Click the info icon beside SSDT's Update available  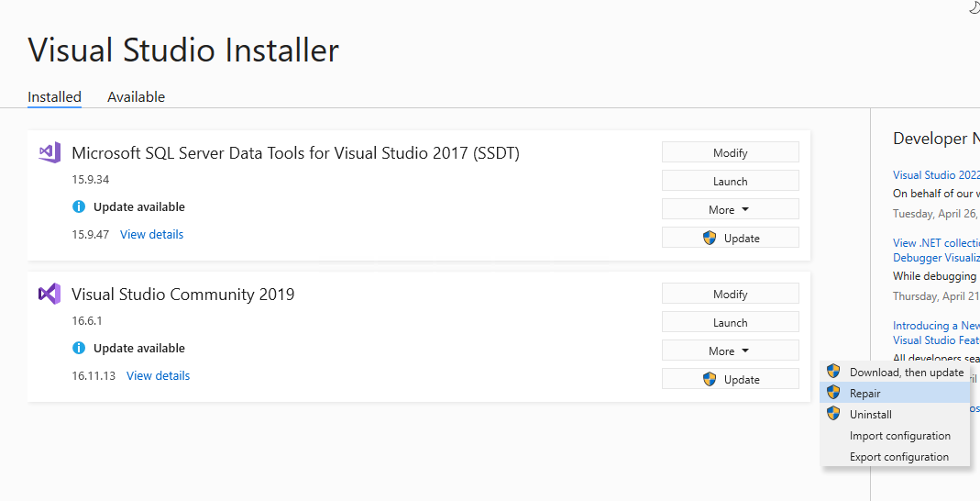(79, 206)
